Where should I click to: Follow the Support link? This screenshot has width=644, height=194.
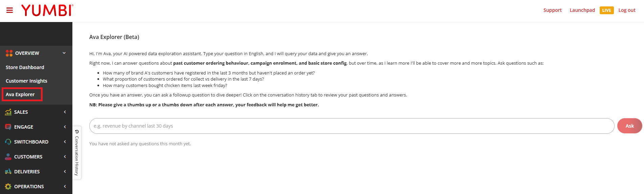point(552,10)
